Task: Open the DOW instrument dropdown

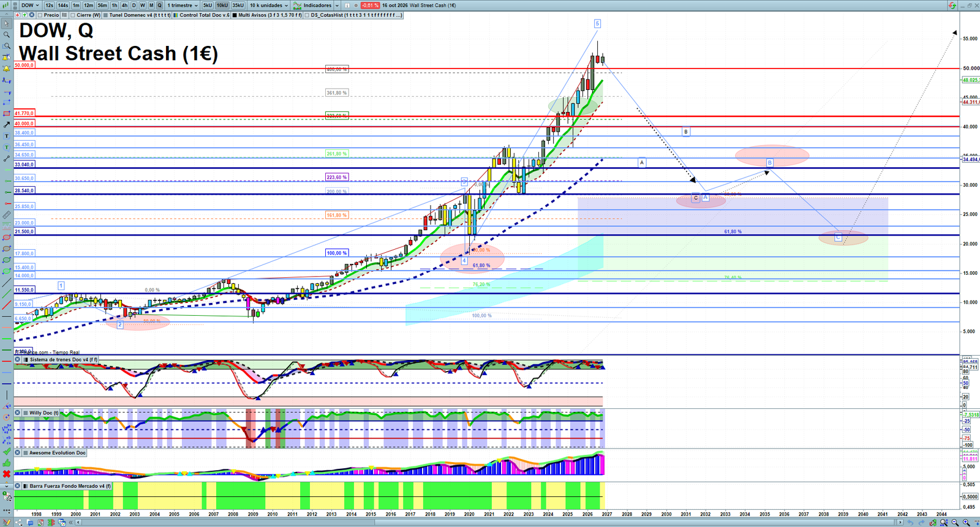Action: [x=30, y=6]
